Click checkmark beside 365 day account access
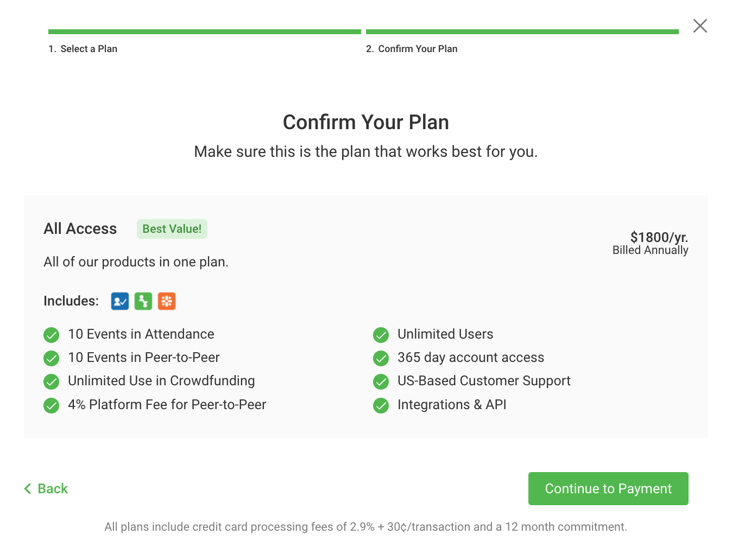Screen dimensions: 732x560 381,358
